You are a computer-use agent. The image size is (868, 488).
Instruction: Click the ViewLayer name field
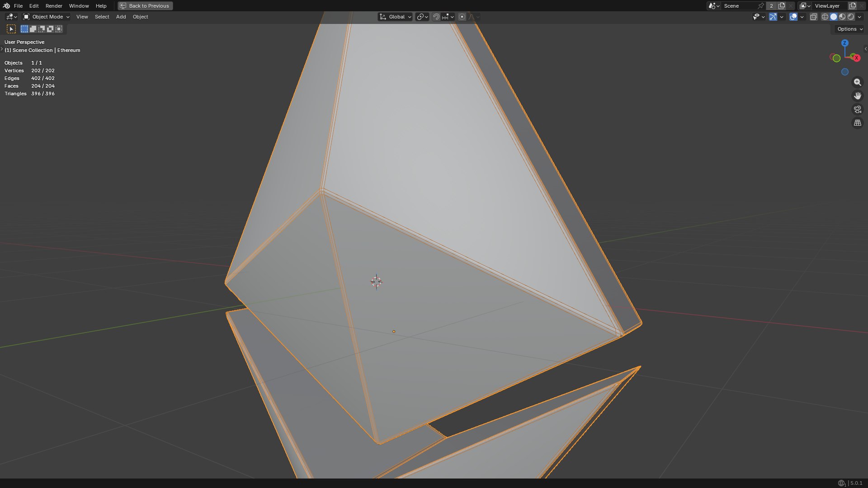point(830,6)
